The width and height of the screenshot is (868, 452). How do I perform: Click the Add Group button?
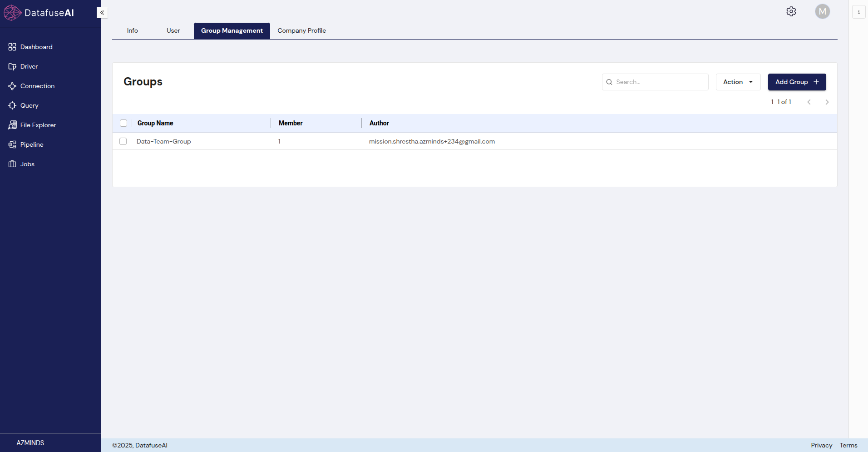tap(796, 82)
